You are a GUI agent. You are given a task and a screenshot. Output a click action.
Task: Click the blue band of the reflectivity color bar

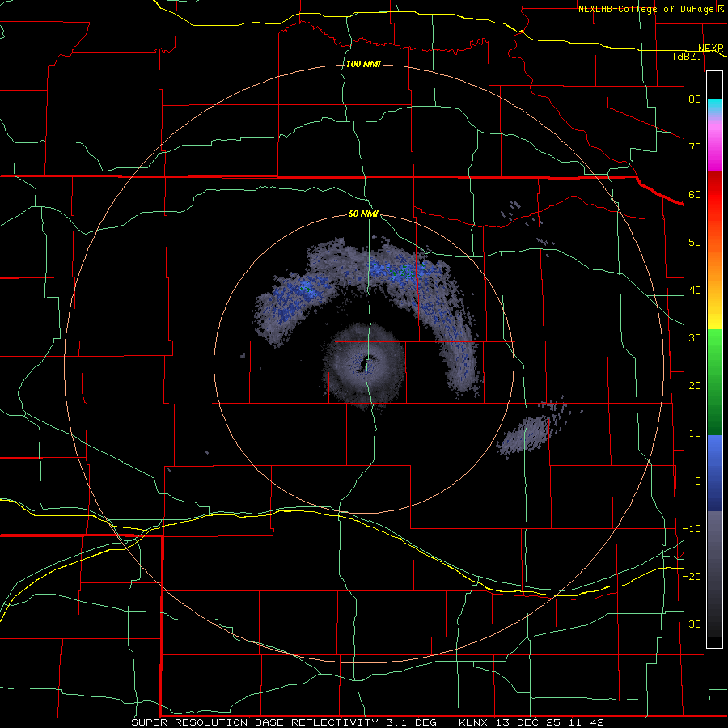(x=714, y=472)
